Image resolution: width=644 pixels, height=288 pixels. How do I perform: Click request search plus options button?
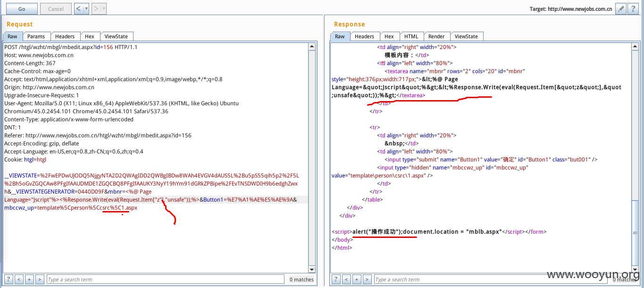pyautogui.click(x=29, y=280)
